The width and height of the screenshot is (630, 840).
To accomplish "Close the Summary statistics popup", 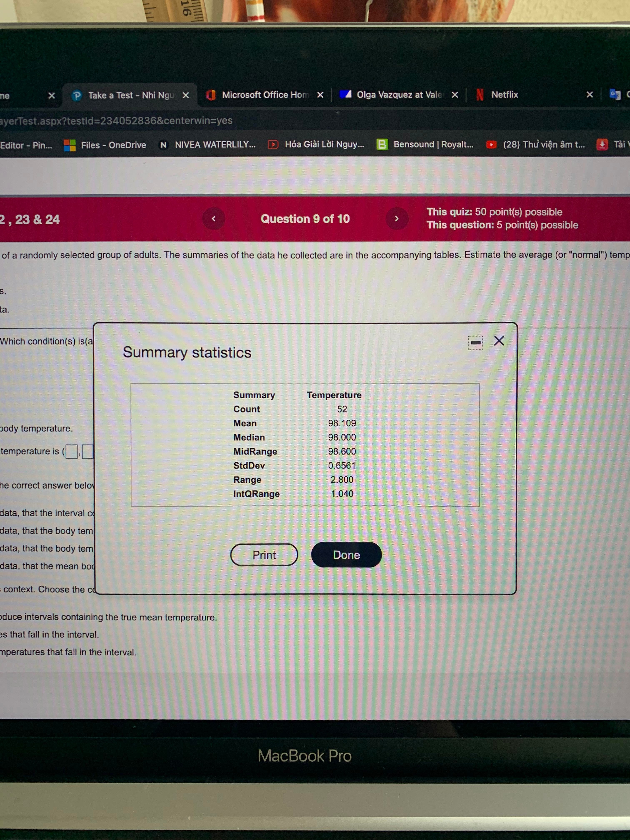I will 499,341.
